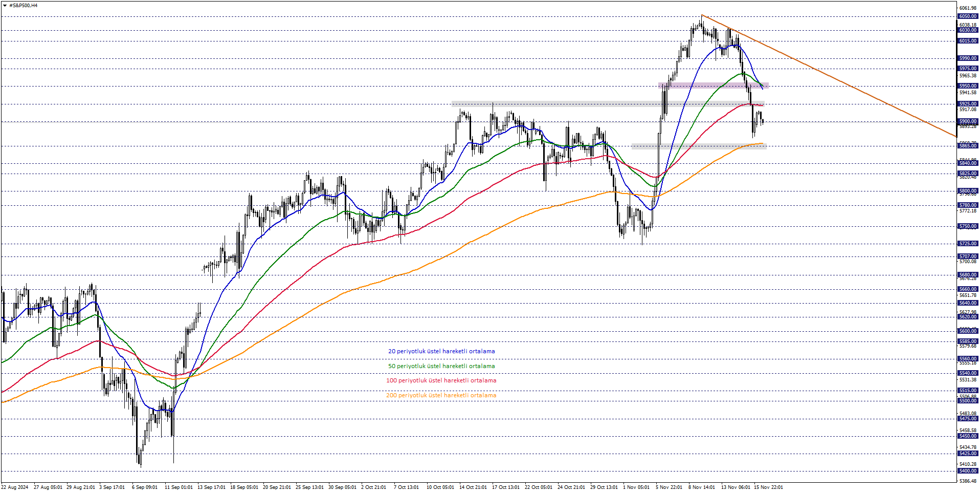
Task: Click the 5725.00 price level label
Action: [968, 244]
